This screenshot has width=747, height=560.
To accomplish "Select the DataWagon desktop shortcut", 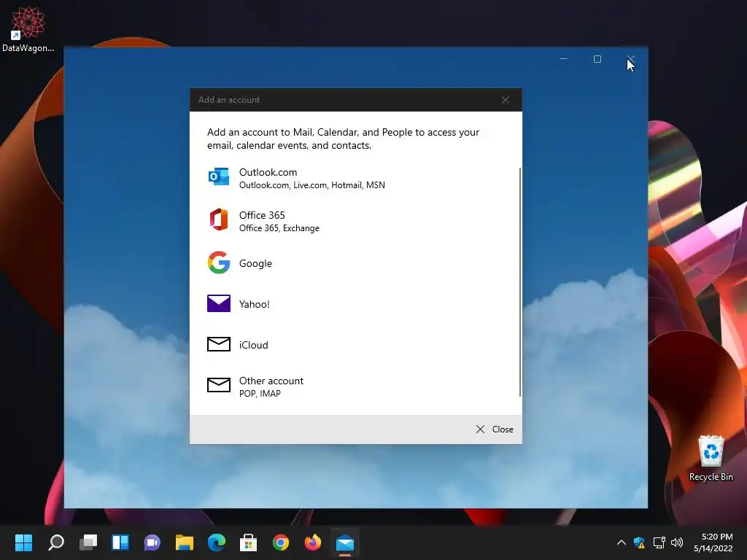I will point(28,29).
